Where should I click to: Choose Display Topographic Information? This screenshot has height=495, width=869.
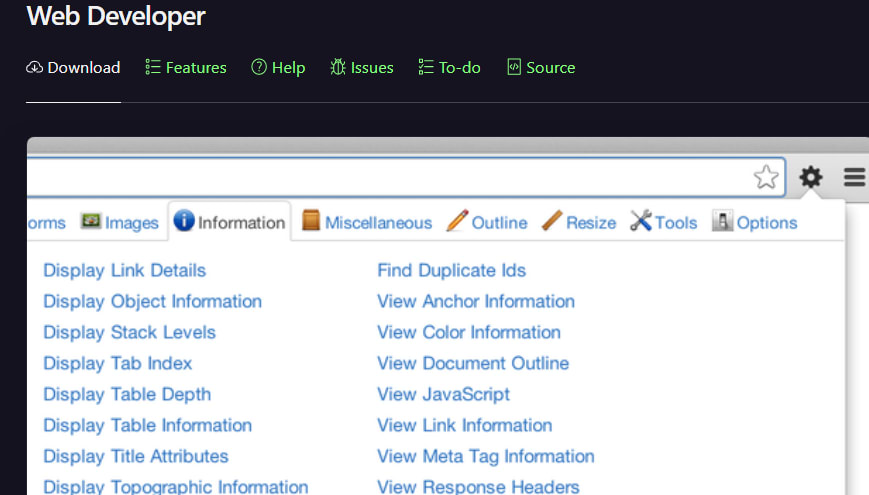[x=176, y=487]
